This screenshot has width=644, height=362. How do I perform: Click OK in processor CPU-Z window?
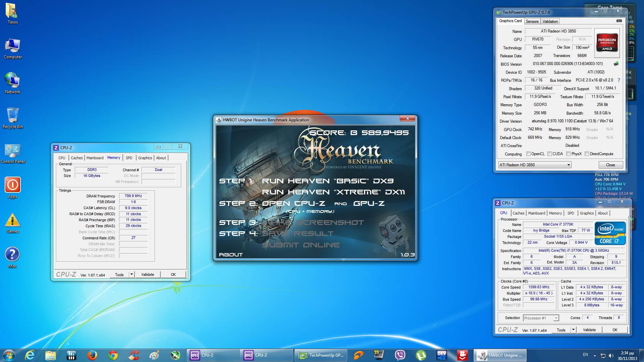tap(615, 330)
